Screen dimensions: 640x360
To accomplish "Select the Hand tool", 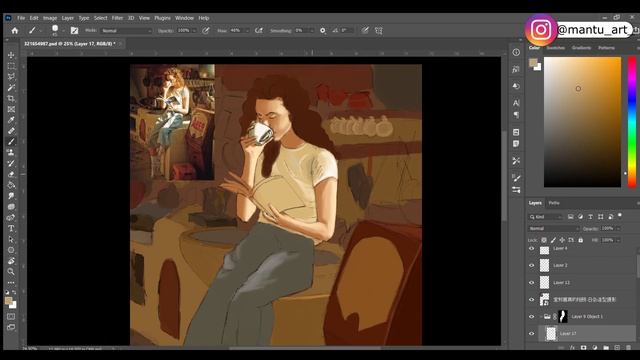I will coord(11,261).
